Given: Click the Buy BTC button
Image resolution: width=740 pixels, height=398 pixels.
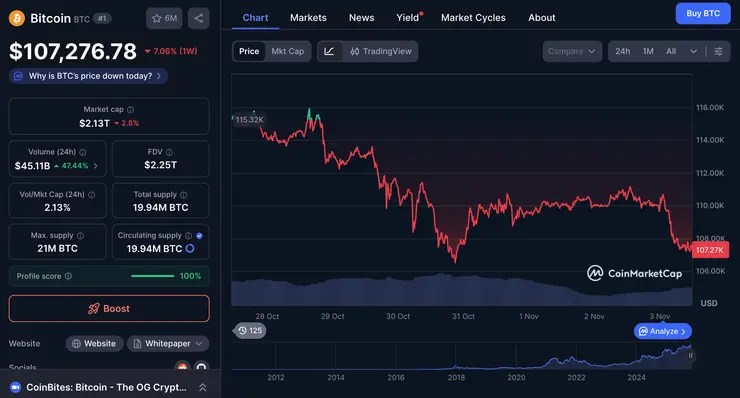Looking at the screenshot, I should click(703, 14).
